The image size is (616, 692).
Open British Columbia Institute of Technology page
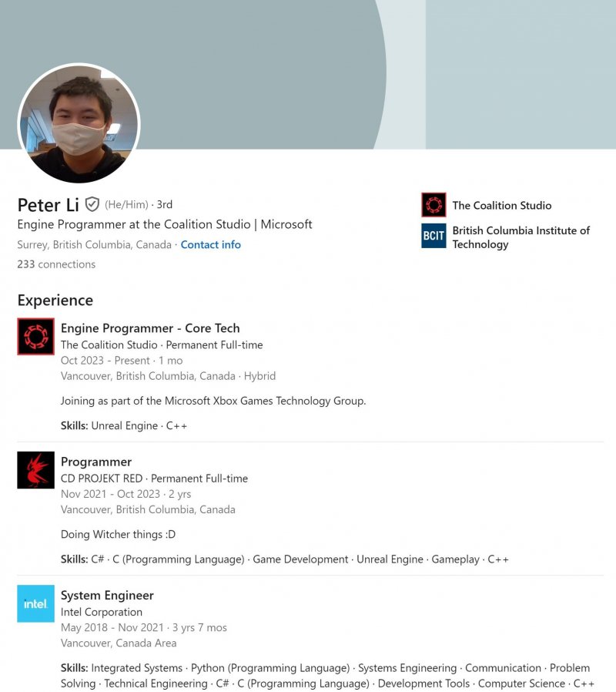tap(521, 237)
